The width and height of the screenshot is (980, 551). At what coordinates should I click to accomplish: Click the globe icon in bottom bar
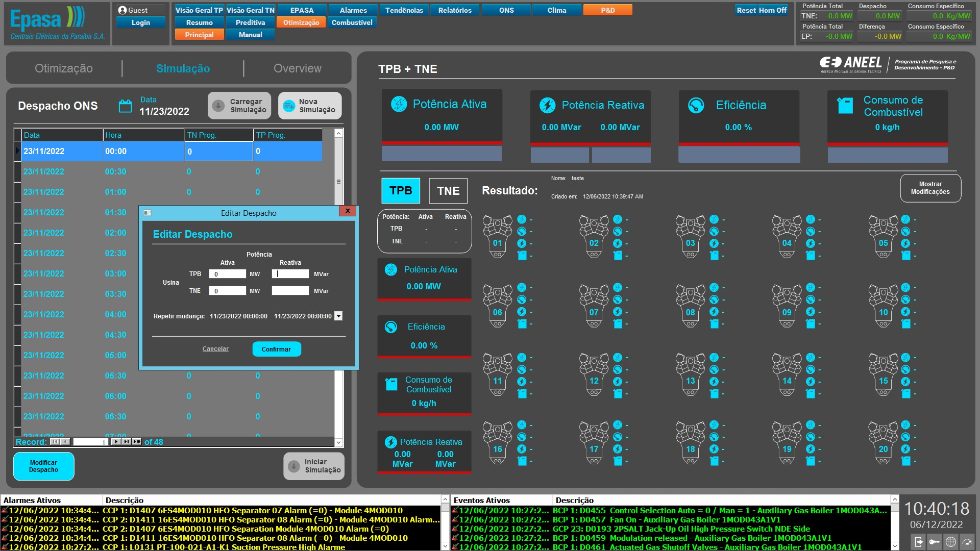[951, 542]
